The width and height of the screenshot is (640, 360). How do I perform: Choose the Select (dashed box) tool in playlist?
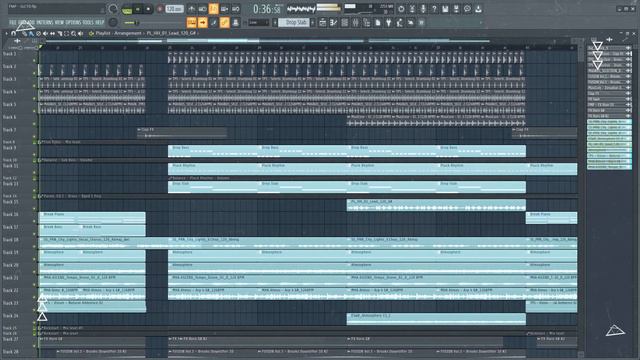point(67,33)
